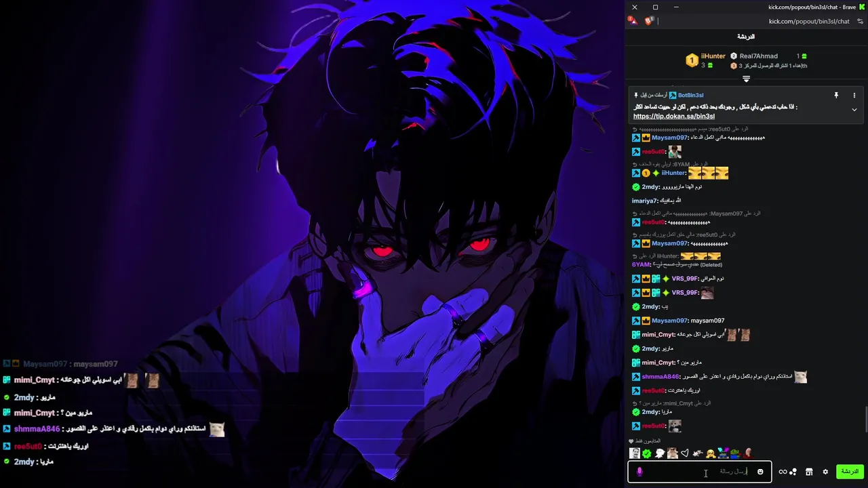
Task: Open the Brave Shields lion icon
Action: 648,21
